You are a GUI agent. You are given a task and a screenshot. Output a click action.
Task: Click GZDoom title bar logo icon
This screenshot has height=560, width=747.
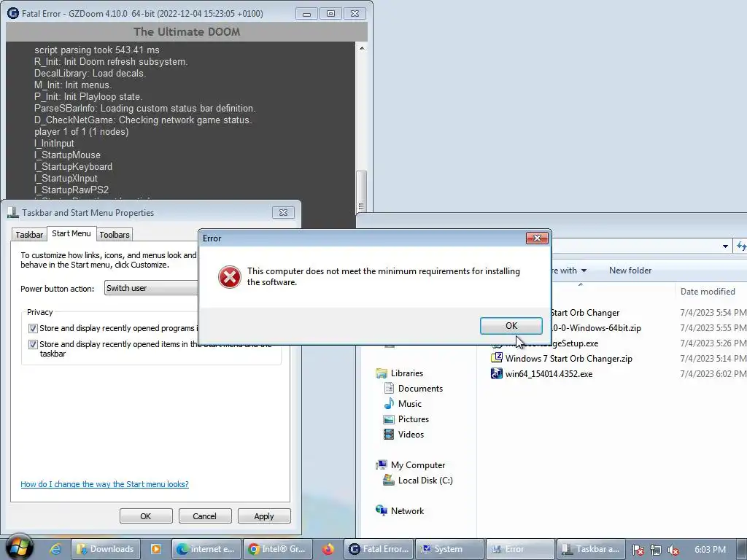coord(13,13)
